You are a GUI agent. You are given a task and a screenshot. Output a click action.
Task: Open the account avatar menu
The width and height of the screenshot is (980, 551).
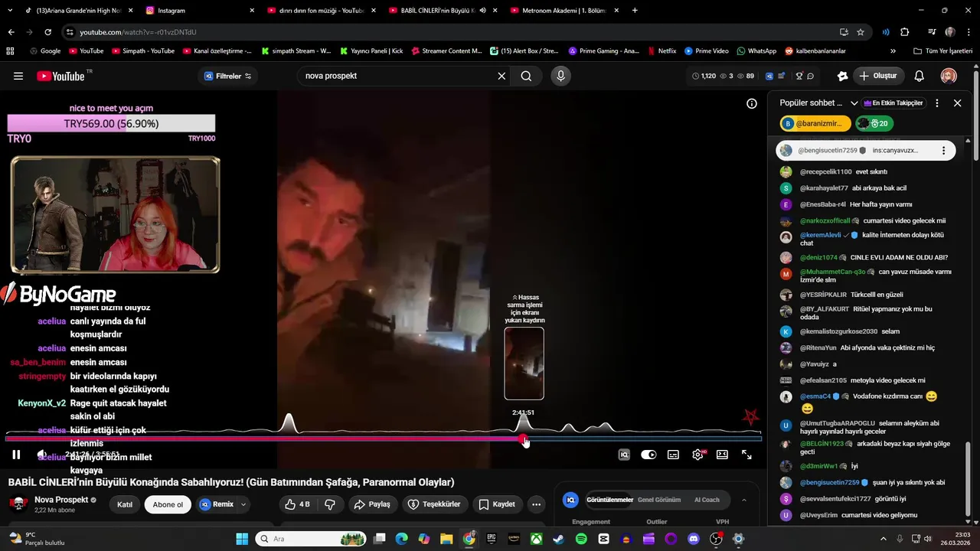pos(949,76)
